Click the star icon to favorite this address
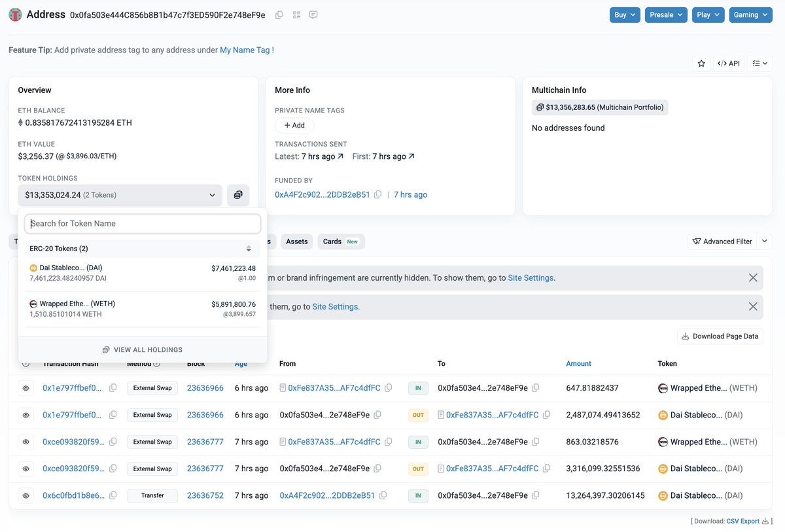Image resolution: width=785 pixels, height=532 pixels. (701, 63)
